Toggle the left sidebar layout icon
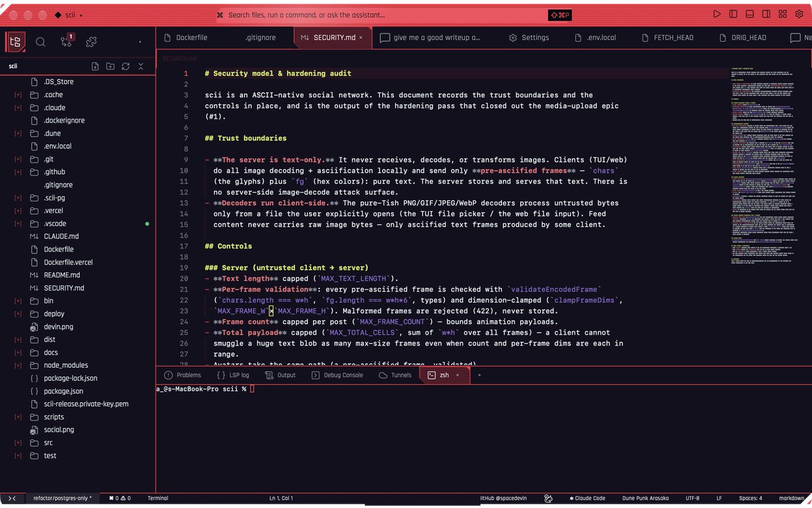The height and width of the screenshot is (508, 812). (734, 14)
